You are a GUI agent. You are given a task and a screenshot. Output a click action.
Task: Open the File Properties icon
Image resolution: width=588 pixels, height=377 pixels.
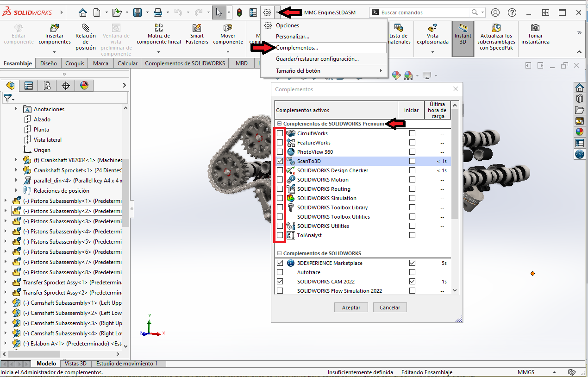[x=253, y=13]
